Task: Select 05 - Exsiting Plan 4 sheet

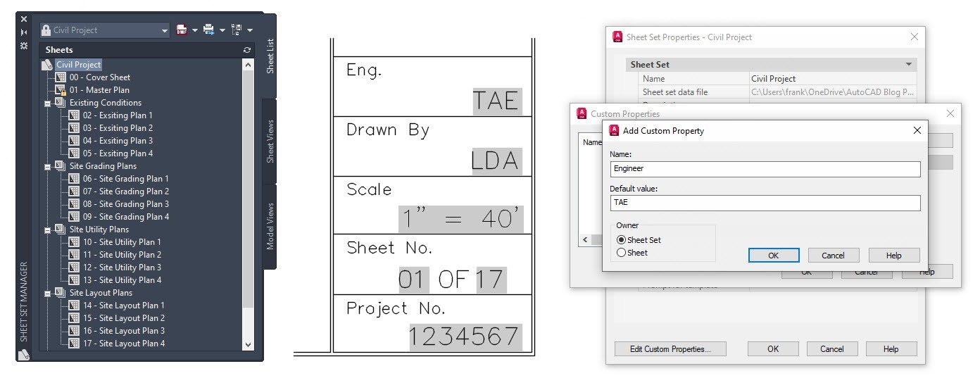Action: [118, 153]
